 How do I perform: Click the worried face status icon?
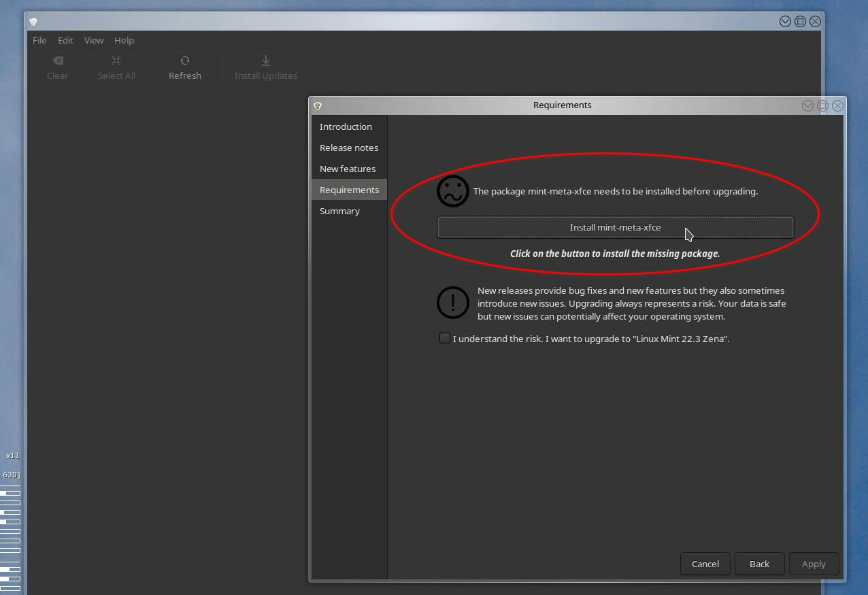point(453,192)
